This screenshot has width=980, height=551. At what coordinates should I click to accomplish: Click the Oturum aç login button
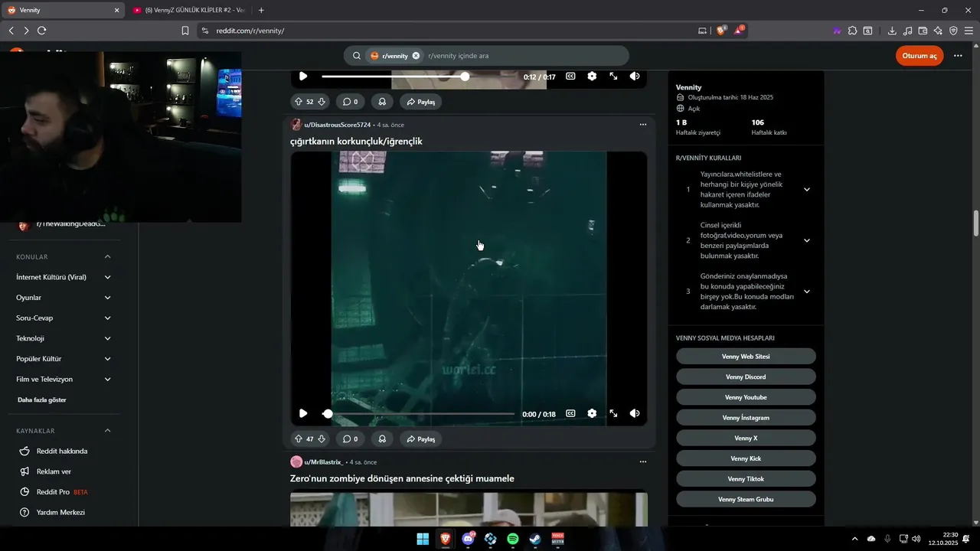920,56
